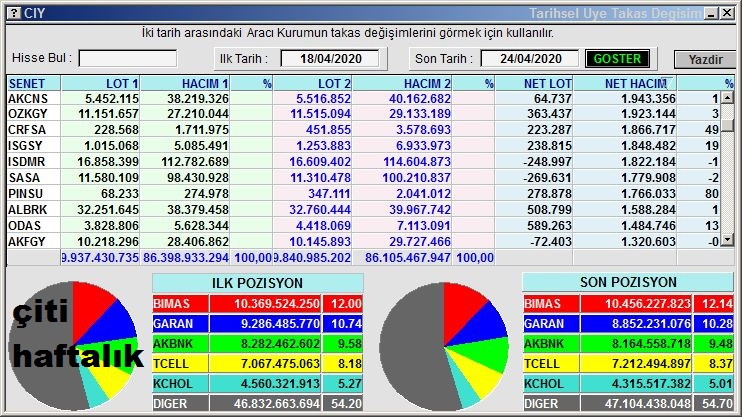Click the GOSTER button

click(x=617, y=59)
